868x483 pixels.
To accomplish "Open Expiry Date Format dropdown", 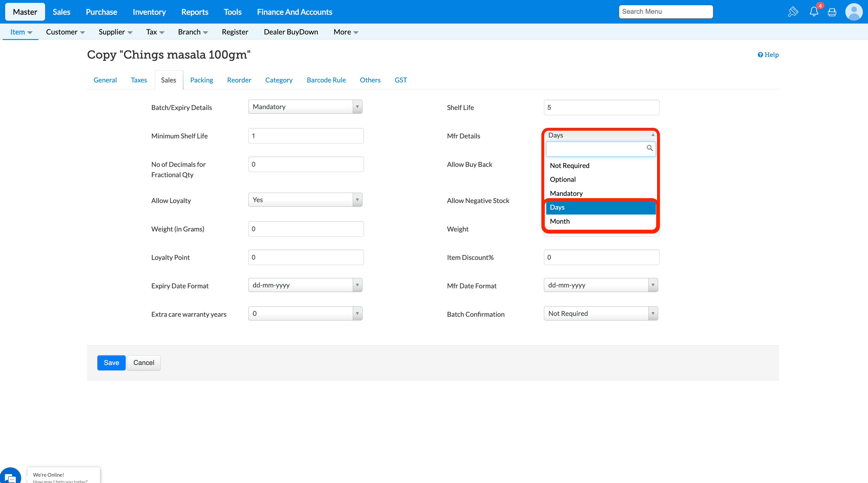I will (x=305, y=285).
